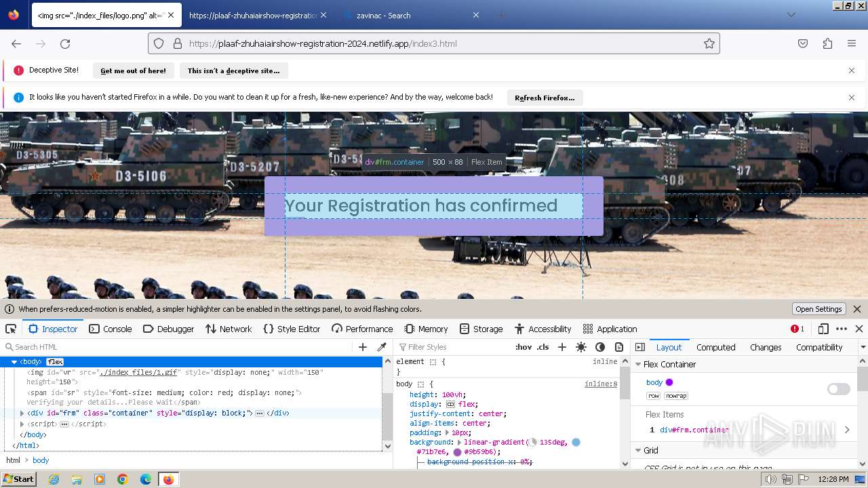Click the Get me out of here! button

pos(133,70)
